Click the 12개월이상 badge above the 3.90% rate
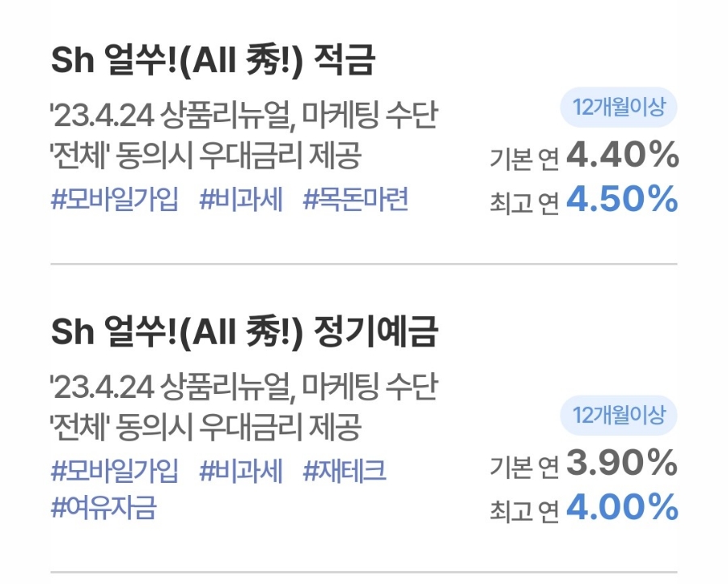This screenshot has height=584, width=728. coord(619,416)
